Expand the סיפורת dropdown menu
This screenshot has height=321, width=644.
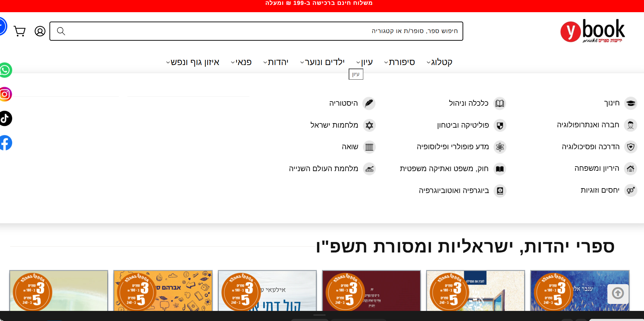tap(399, 62)
